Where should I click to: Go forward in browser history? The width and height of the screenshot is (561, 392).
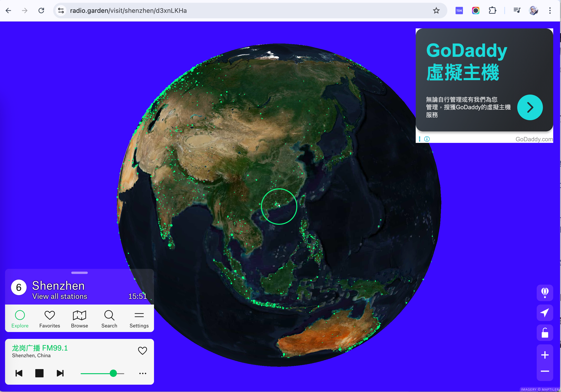(x=25, y=11)
